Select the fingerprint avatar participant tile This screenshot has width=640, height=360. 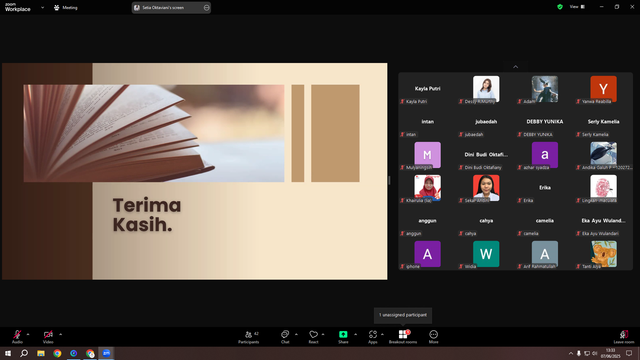603,189
